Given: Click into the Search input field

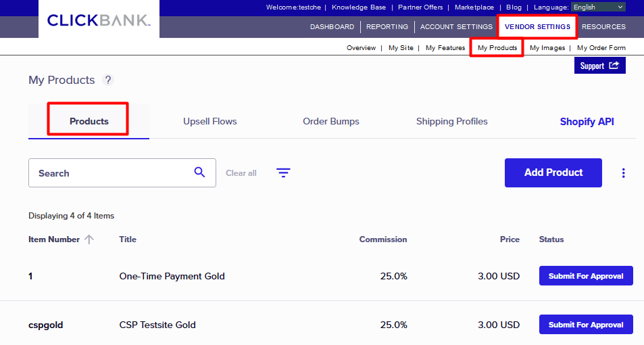Looking at the screenshot, I should pyautogui.click(x=112, y=173).
